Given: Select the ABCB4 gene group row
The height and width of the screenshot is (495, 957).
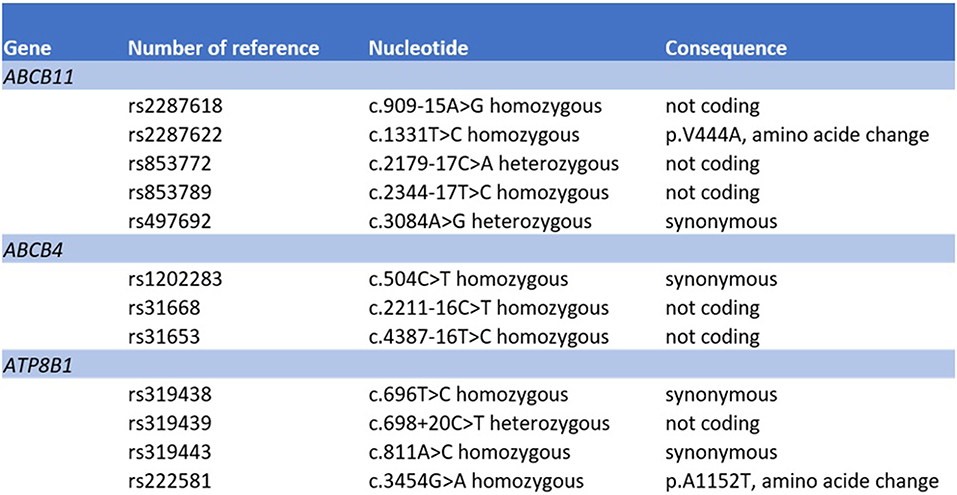Looking at the screenshot, I should (x=478, y=251).
